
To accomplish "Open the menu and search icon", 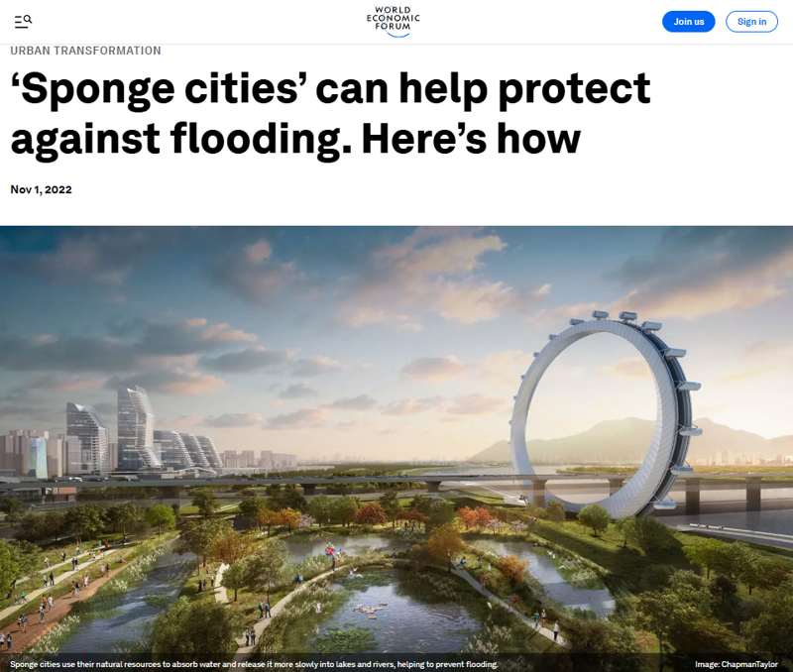I will pyautogui.click(x=23, y=21).
